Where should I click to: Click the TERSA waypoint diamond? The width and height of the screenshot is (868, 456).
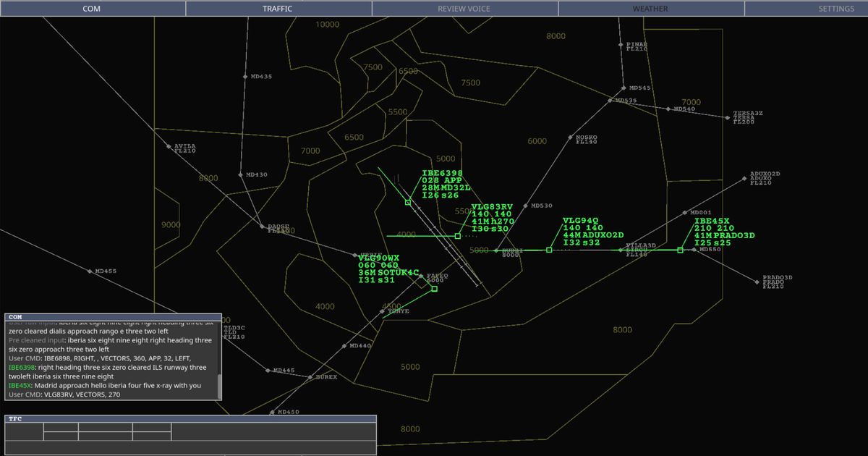coord(728,117)
